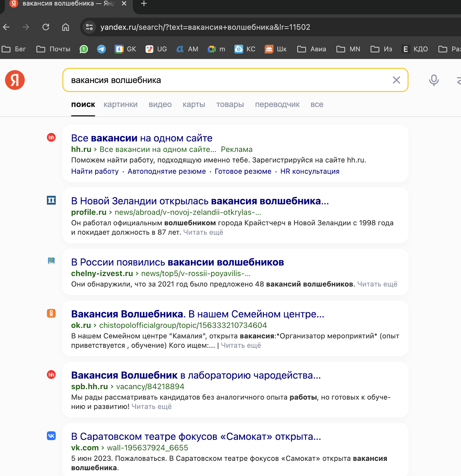This screenshot has width=461, height=476.
Task: Open the 'Автоподнятие резюме' sitelink
Action: [x=167, y=171]
